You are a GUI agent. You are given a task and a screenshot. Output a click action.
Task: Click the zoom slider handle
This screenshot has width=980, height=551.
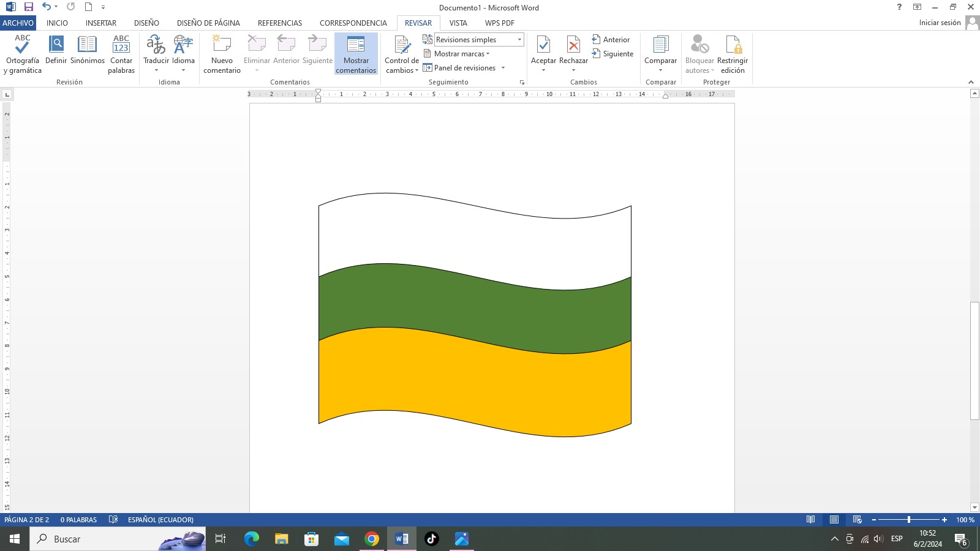909,520
